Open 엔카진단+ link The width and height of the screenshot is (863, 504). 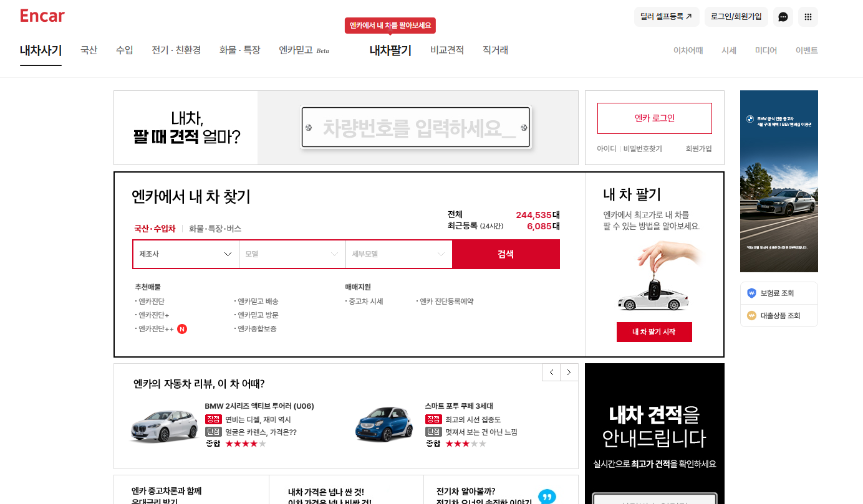point(153,315)
